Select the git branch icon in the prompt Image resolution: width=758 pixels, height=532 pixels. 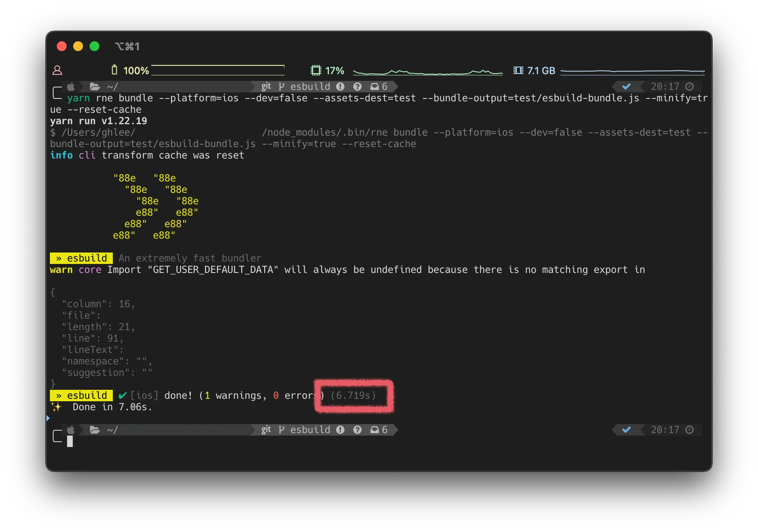pyautogui.click(x=281, y=86)
